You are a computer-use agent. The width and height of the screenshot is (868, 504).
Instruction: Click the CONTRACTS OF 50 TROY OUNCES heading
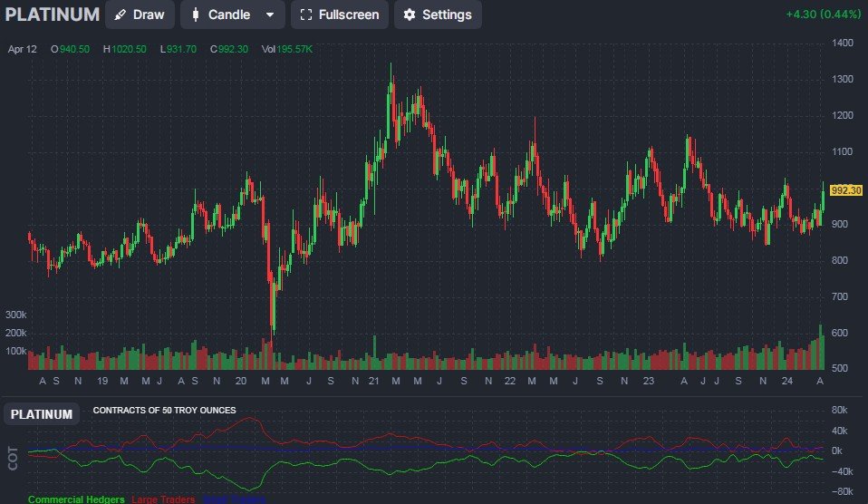[x=164, y=411]
